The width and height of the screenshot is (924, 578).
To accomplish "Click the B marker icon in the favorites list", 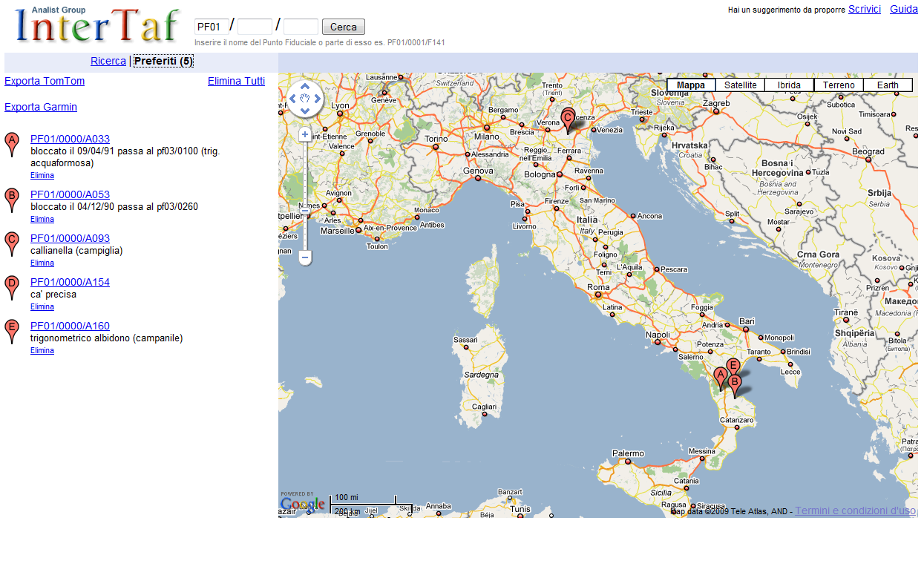I will click(x=11, y=200).
